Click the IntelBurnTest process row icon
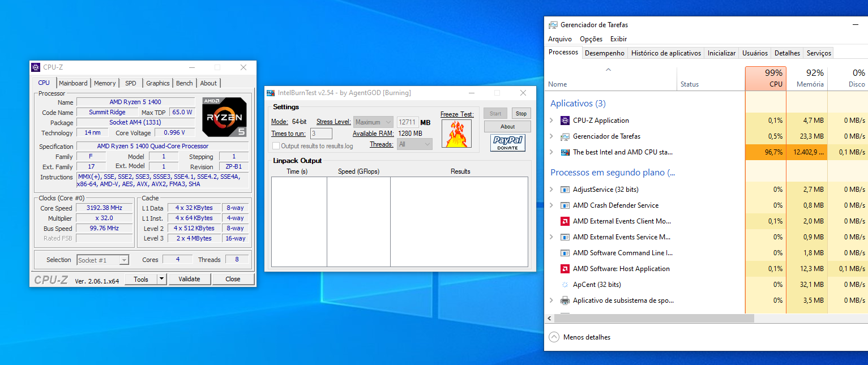Screen dimensions: 868x365 565,152
